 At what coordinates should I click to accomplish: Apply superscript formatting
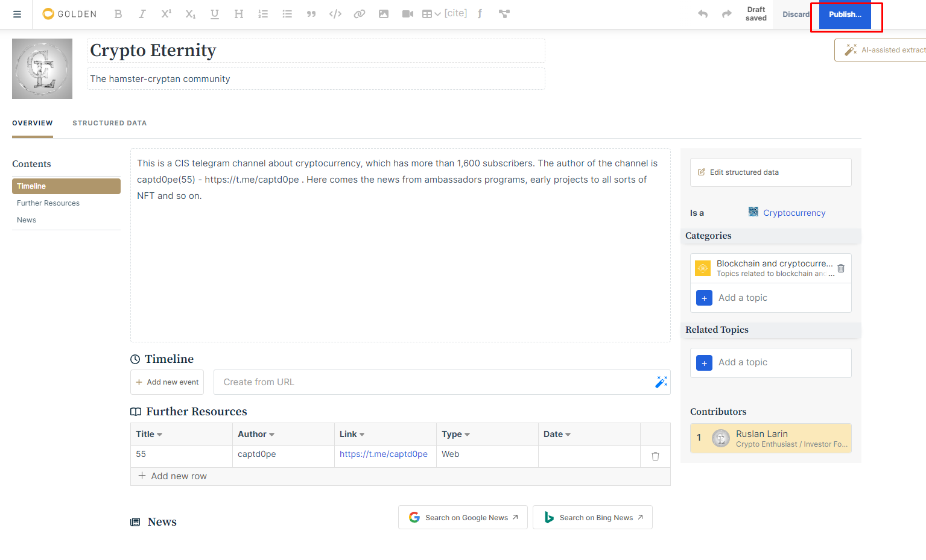tap(166, 14)
